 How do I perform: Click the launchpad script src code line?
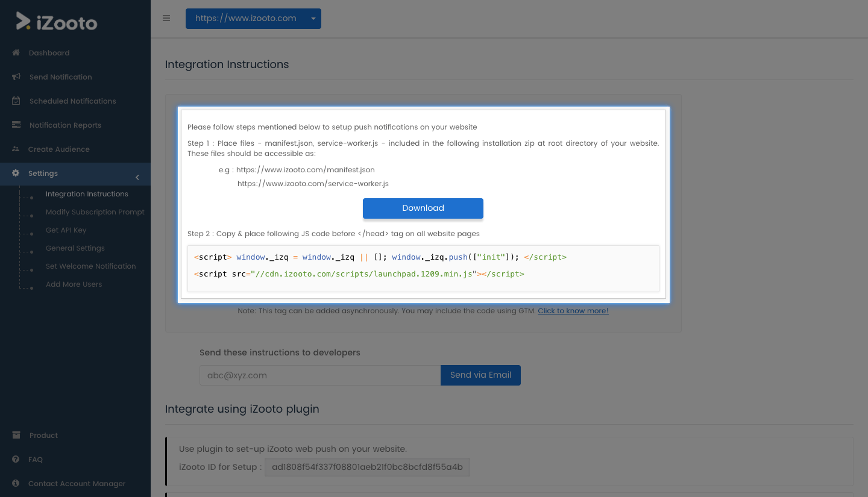(359, 274)
